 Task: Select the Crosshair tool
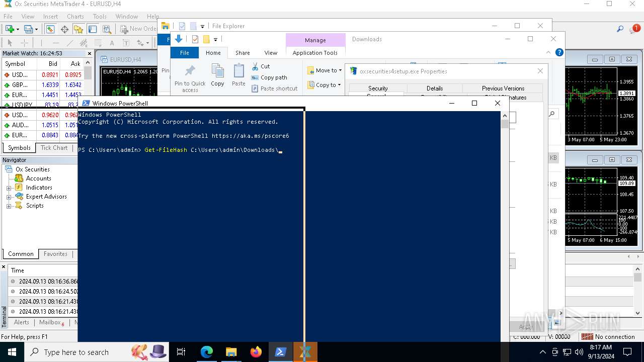pyautogui.click(x=24, y=43)
